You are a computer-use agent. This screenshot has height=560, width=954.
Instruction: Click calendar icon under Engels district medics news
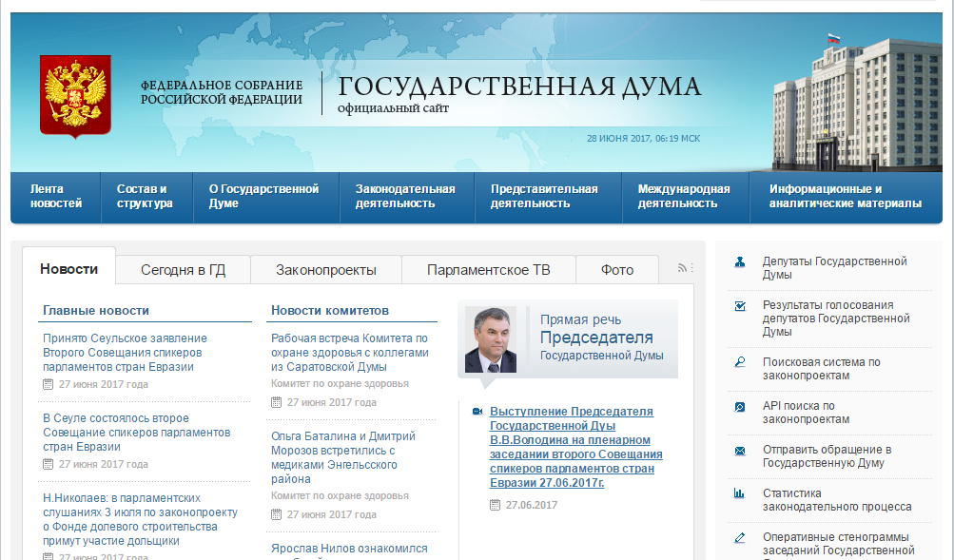pyautogui.click(x=276, y=514)
